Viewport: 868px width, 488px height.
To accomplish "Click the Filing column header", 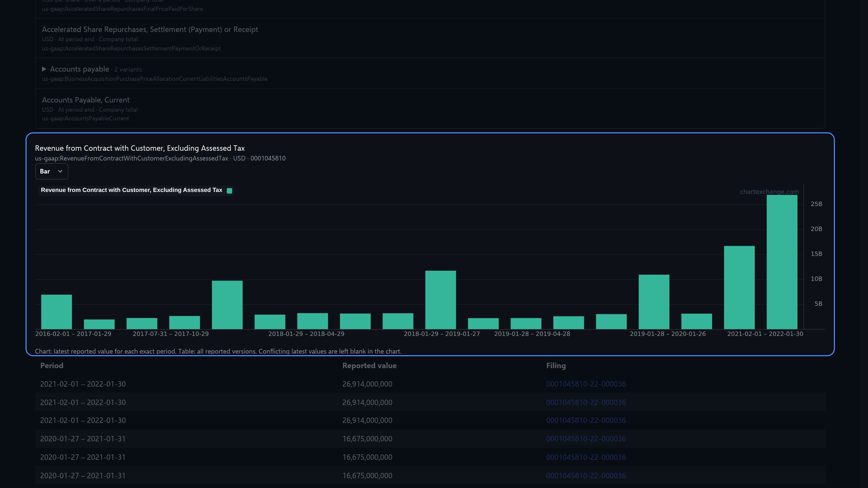I will click(x=556, y=366).
